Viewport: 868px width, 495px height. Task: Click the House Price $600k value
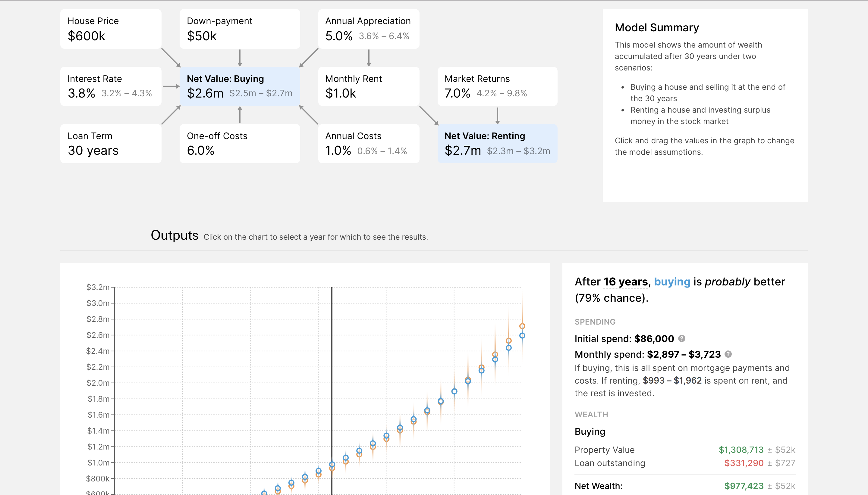(86, 36)
